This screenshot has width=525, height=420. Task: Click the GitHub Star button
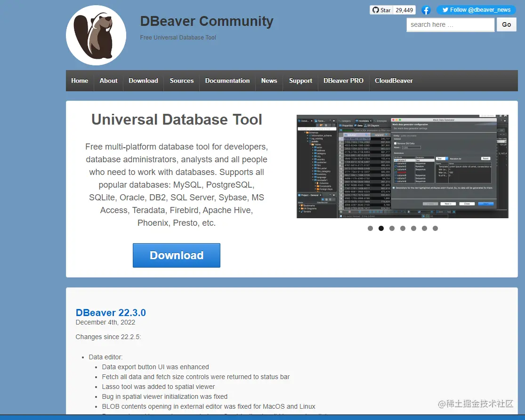pos(381,10)
